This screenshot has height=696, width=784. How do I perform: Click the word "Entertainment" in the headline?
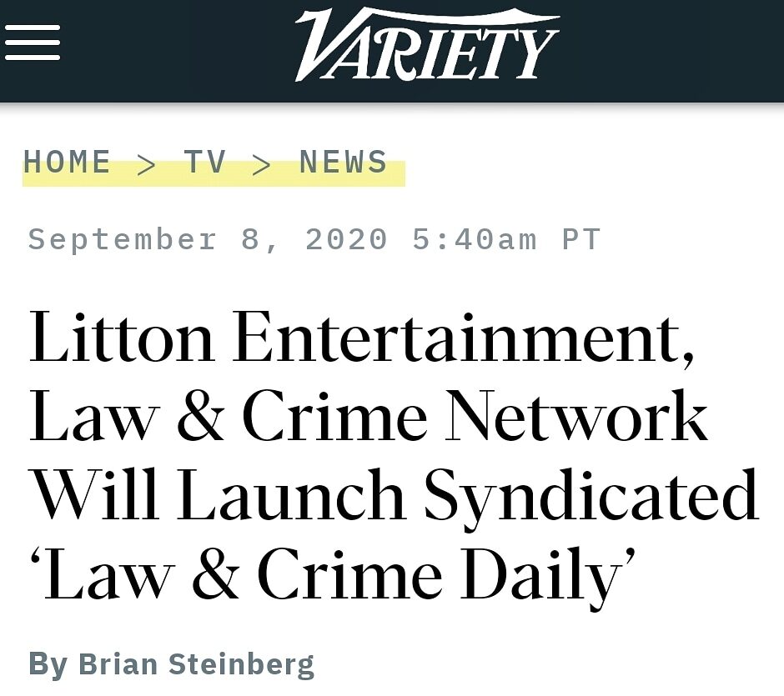[x=464, y=338]
